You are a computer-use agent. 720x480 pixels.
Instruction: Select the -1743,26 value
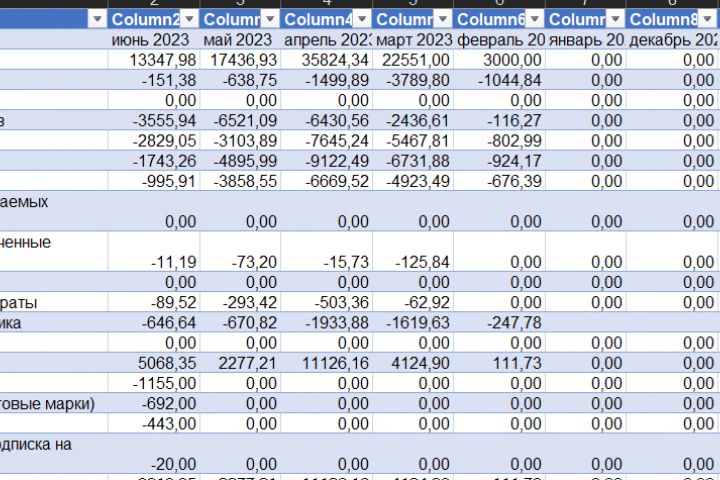(154, 161)
